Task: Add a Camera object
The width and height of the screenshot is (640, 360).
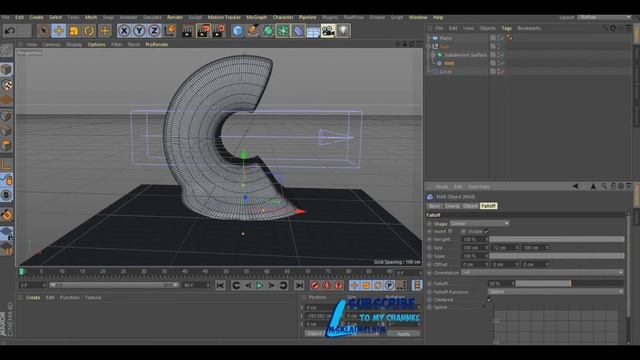Action: (x=328, y=31)
